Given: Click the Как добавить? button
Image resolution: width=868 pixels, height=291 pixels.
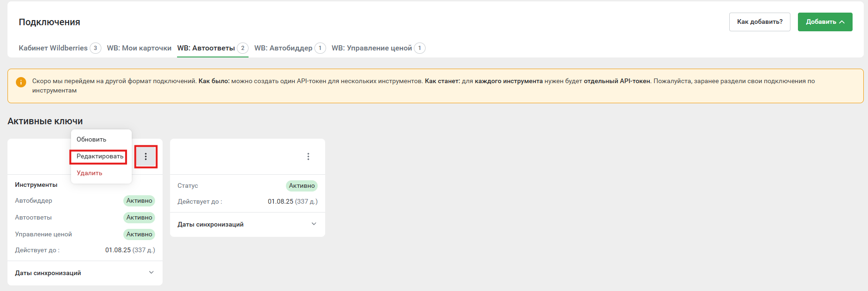Looking at the screenshot, I should [760, 22].
